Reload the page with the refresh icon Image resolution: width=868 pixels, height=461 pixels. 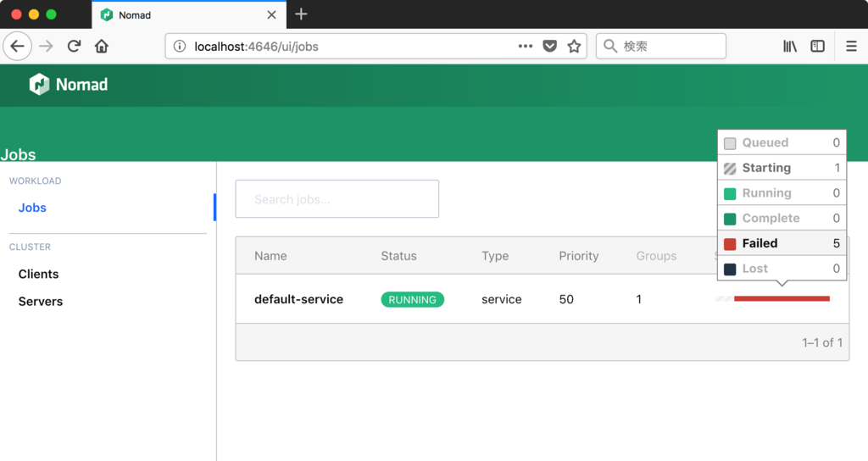coord(75,46)
